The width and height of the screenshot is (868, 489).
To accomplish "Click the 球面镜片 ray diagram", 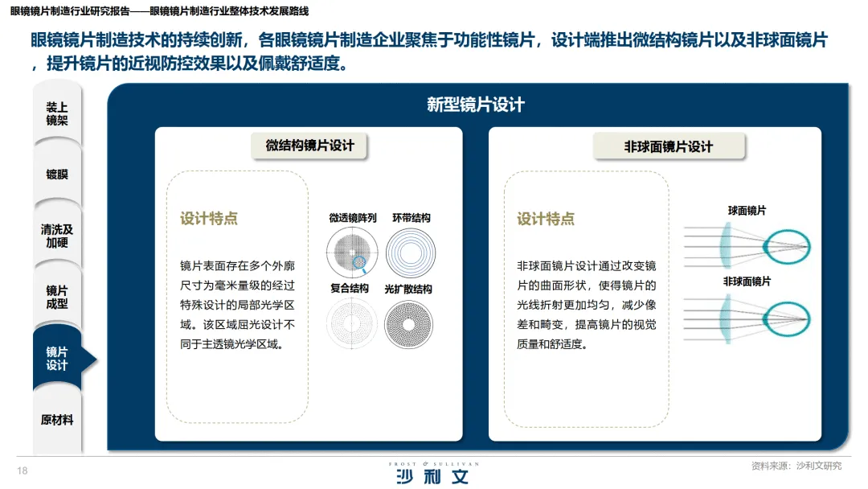I will click(747, 247).
